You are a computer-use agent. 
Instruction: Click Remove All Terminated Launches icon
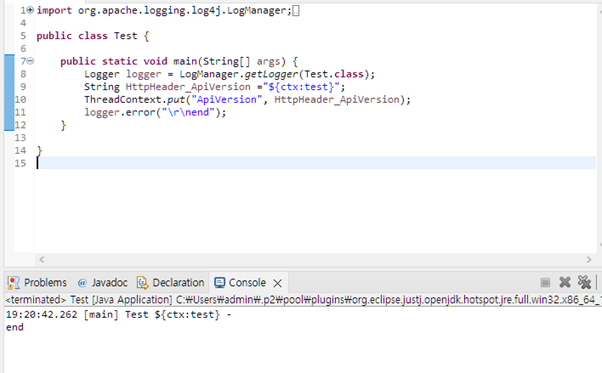click(x=584, y=282)
